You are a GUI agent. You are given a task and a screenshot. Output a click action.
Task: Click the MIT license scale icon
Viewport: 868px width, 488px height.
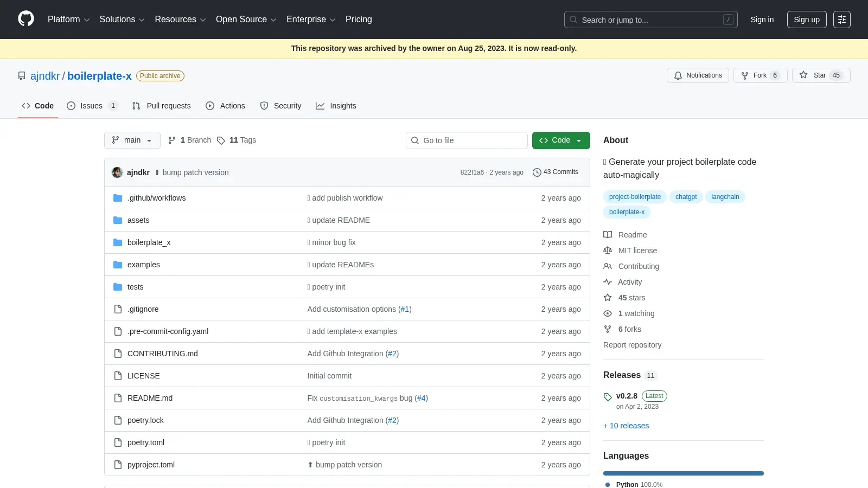[x=608, y=251]
